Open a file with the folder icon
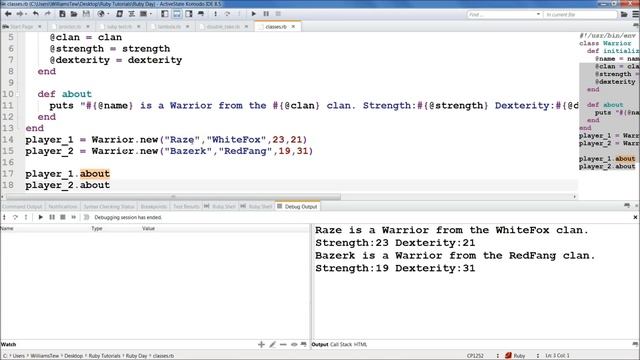 pos(74,14)
